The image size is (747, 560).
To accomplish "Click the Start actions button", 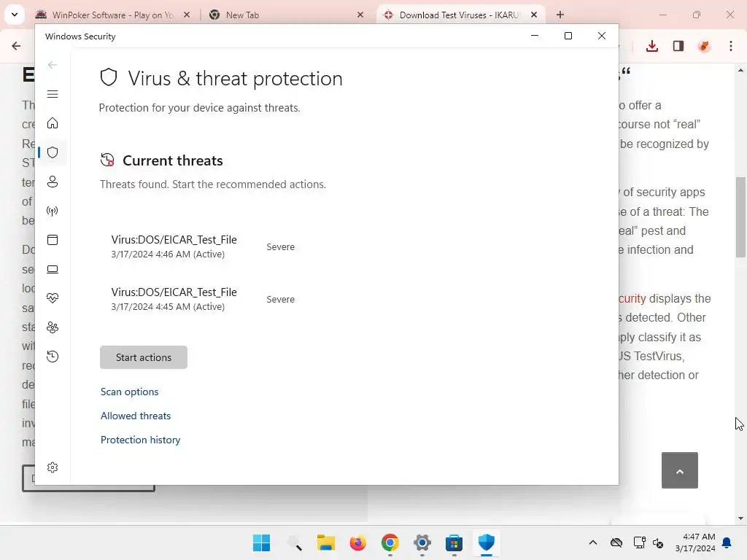I will coord(144,357).
